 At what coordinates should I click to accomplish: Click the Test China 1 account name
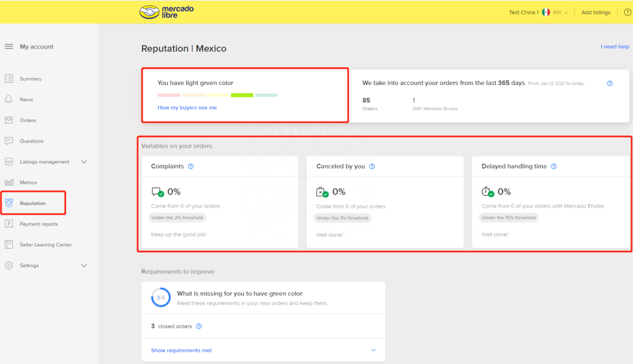tap(523, 12)
